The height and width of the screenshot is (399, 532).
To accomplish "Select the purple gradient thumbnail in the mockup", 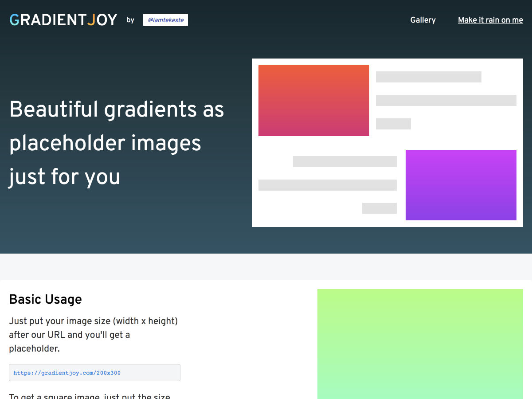I will coord(461,185).
